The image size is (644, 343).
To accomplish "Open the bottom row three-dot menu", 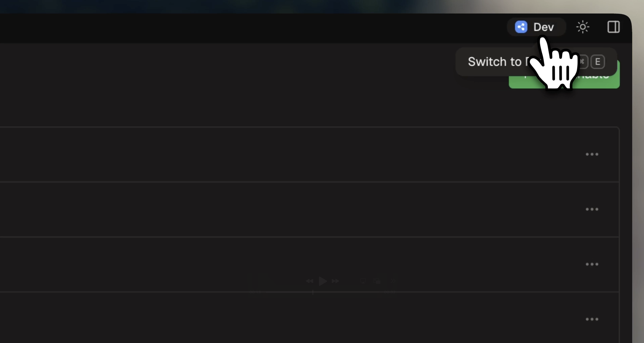I will click(x=592, y=319).
